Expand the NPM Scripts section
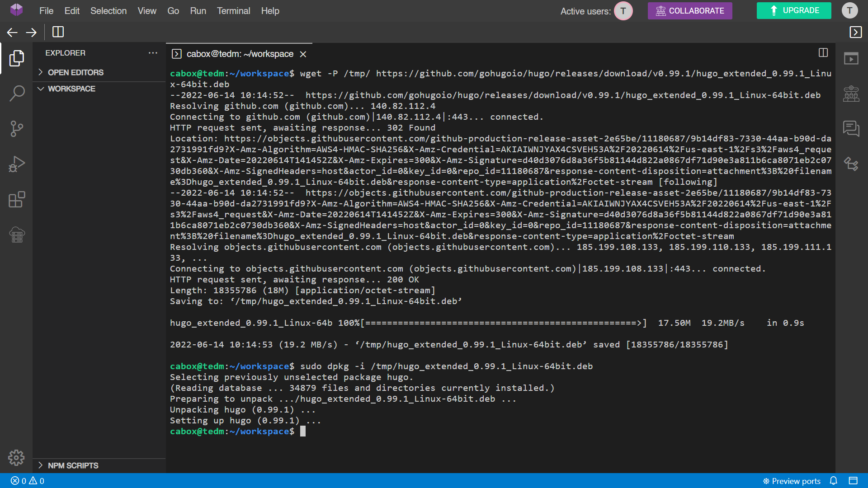Screen dimensions: 868x488 pos(73,465)
